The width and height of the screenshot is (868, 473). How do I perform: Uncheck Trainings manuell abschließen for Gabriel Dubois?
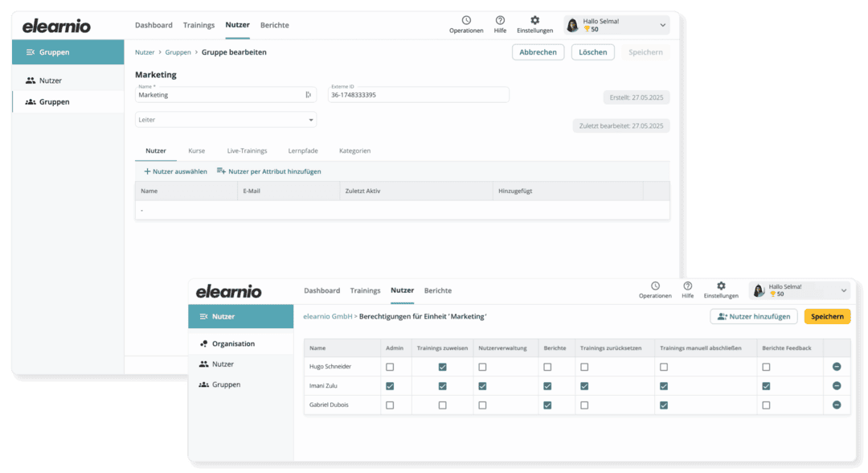[664, 405]
